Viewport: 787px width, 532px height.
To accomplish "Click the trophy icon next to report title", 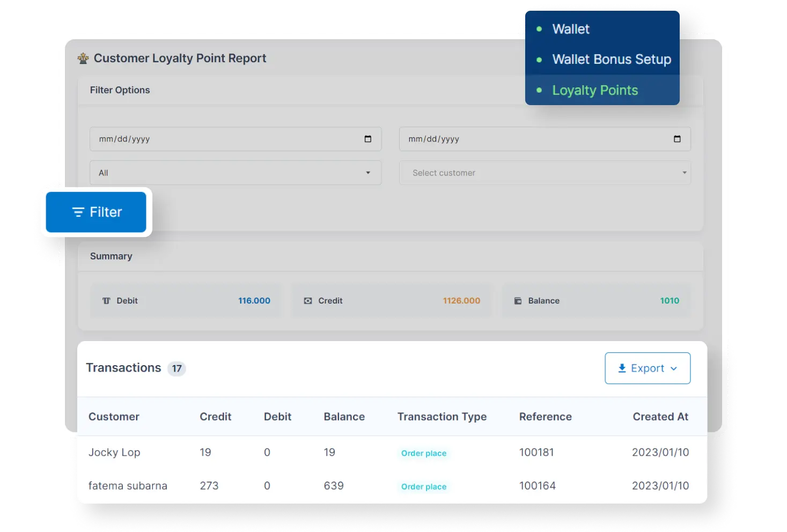I will (83, 58).
